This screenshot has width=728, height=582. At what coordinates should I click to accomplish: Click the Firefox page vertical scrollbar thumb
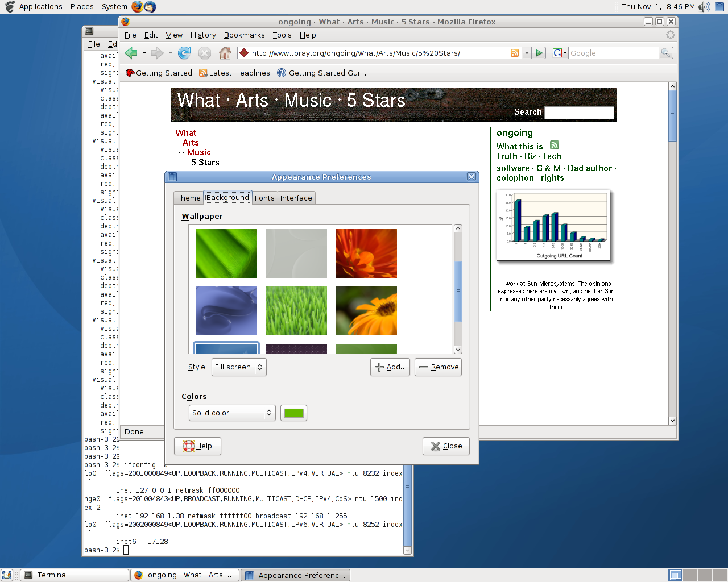click(672, 115)
